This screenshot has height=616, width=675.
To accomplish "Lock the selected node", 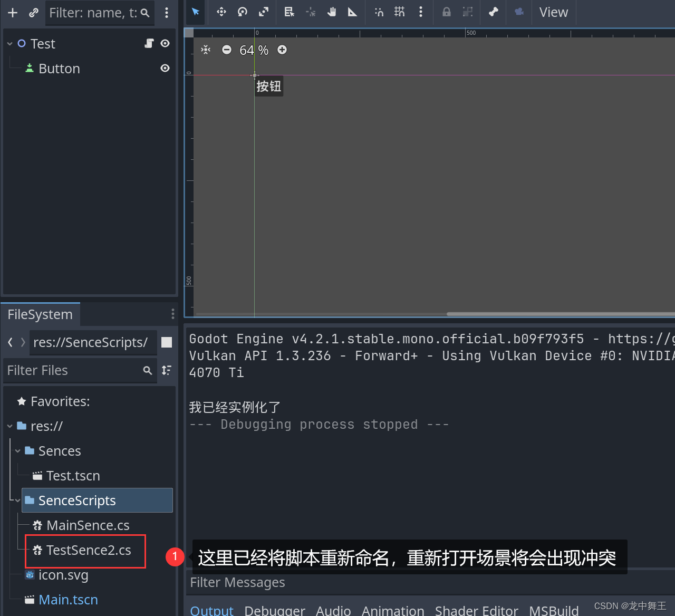I will 447,12.
